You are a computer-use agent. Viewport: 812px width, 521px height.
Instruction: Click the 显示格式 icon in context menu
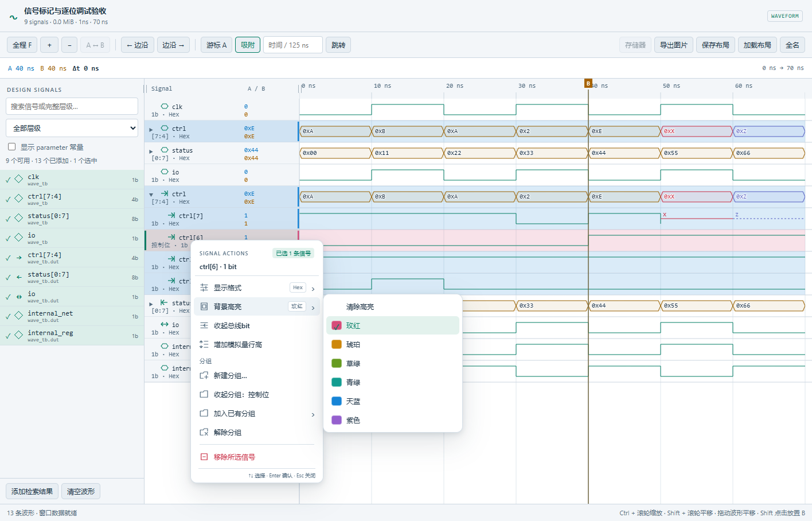[x=204, y=287]
